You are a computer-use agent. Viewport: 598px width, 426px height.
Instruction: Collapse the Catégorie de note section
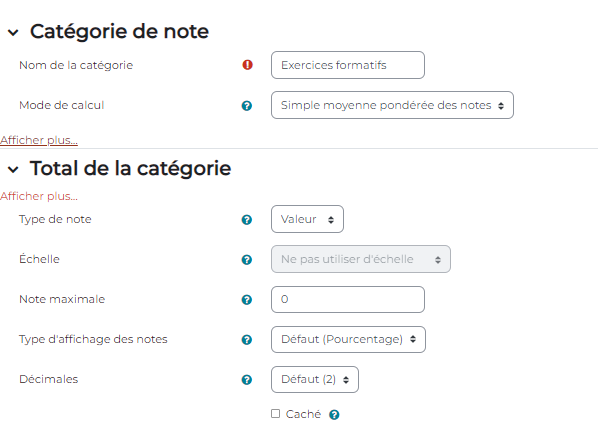click(13, 32)
